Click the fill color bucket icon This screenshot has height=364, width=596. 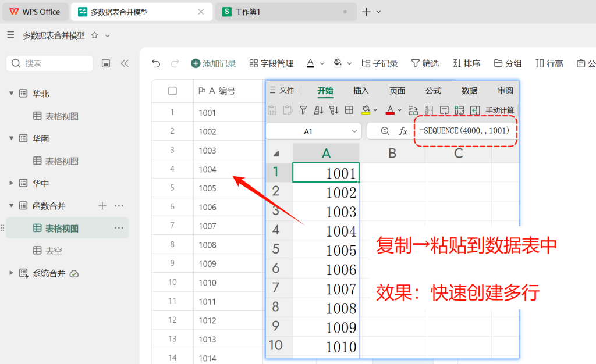point(338,63)
